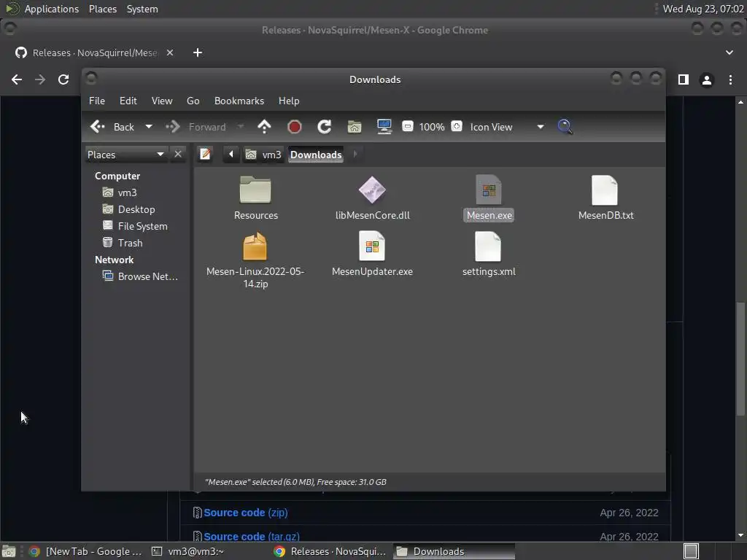Screen dimensions: 747x560
Task: Open the Applications menu in top panel
Action: (52, 9)
